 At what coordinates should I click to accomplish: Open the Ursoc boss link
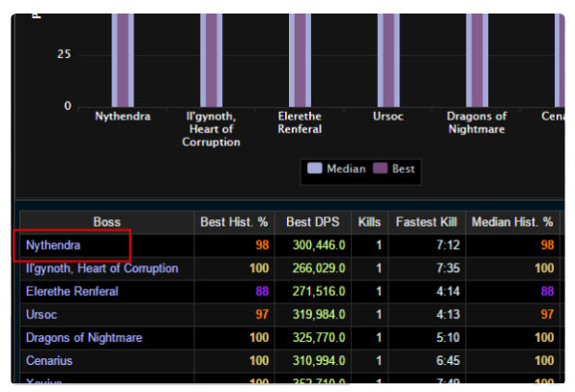click(42, 315)
